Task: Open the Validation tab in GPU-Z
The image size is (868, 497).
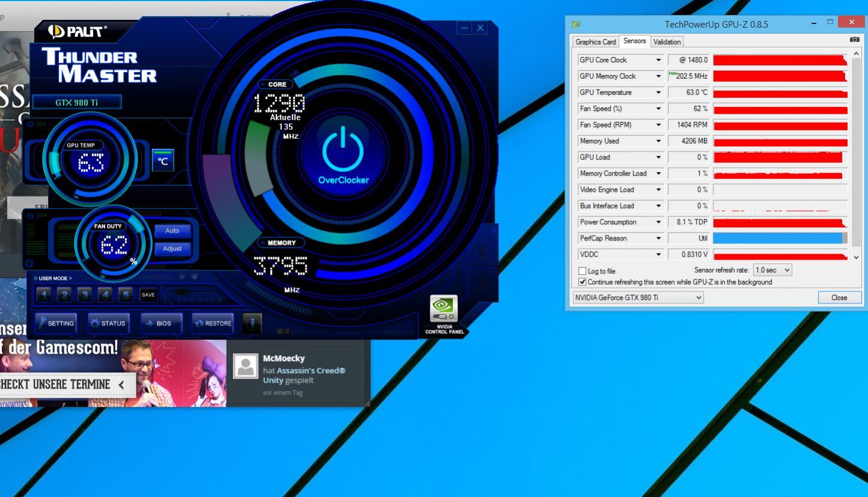Action: click(667, 42)
